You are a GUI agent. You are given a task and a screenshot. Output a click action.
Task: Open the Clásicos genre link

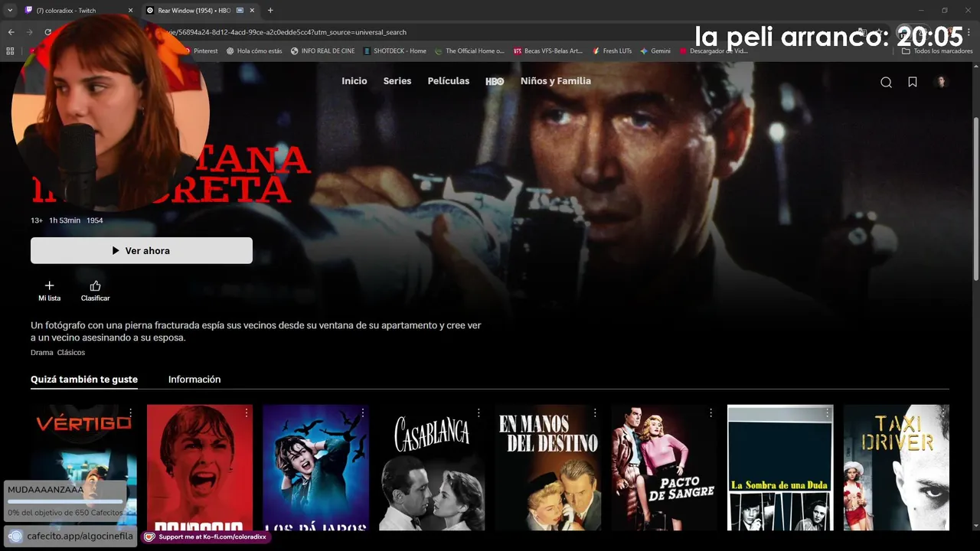click(71, 353)
